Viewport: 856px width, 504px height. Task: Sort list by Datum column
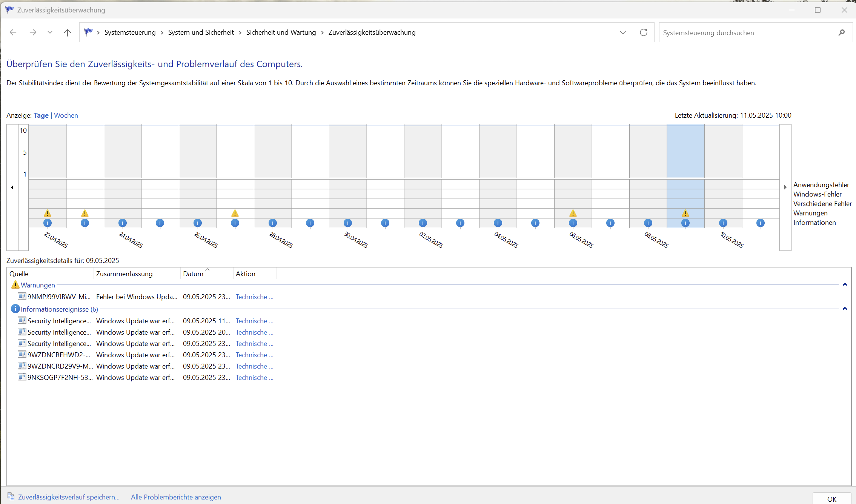tap(193, 274)
